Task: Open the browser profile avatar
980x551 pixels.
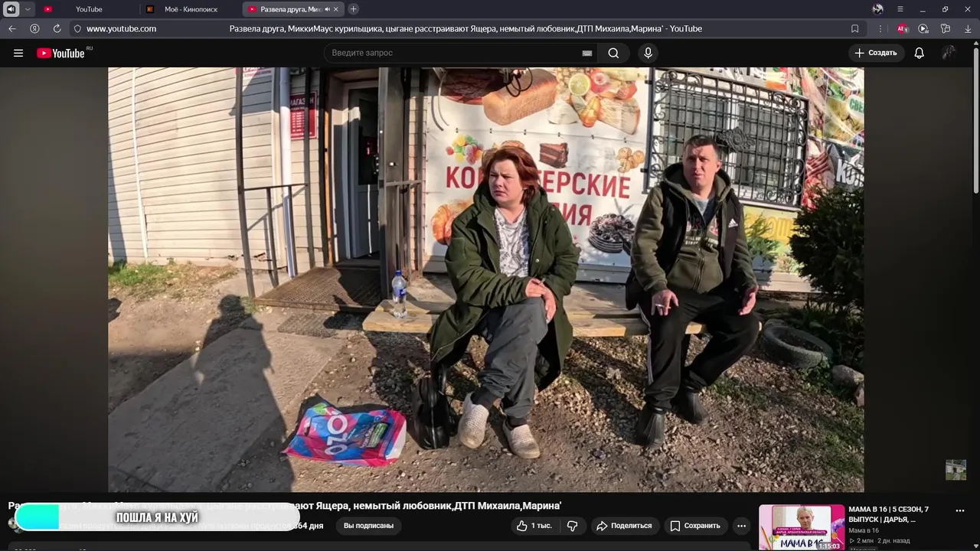Action: point(877,9)
